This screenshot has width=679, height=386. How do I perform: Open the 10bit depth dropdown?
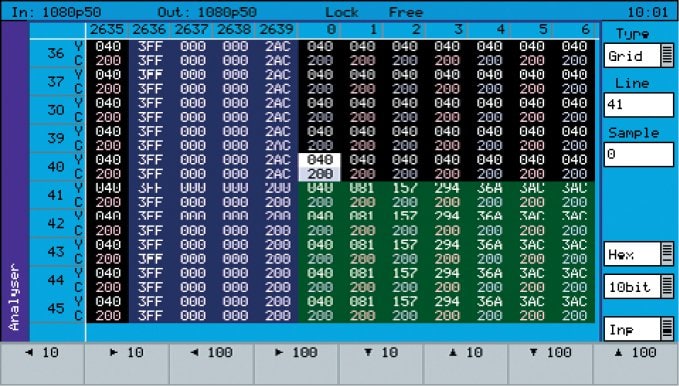point(639,286)
